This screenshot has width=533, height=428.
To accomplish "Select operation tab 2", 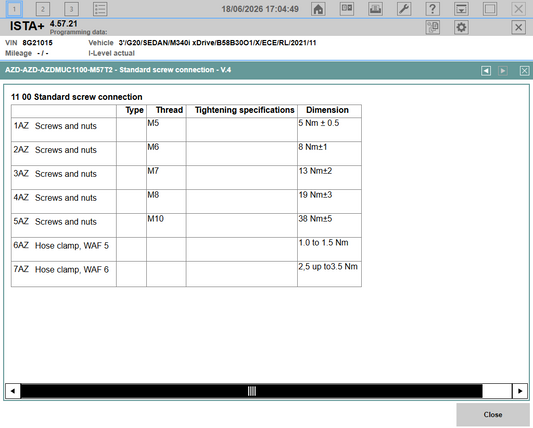I will click(x=43, y=9).
